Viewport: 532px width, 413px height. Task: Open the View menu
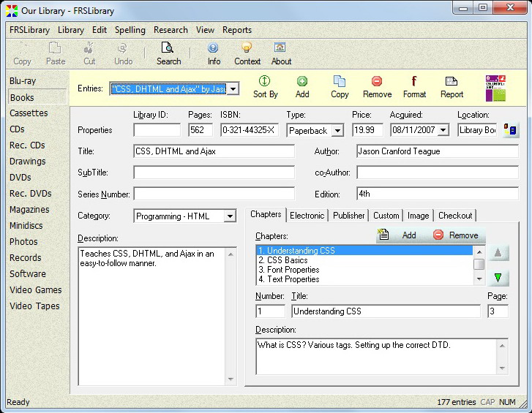(205, 30)
